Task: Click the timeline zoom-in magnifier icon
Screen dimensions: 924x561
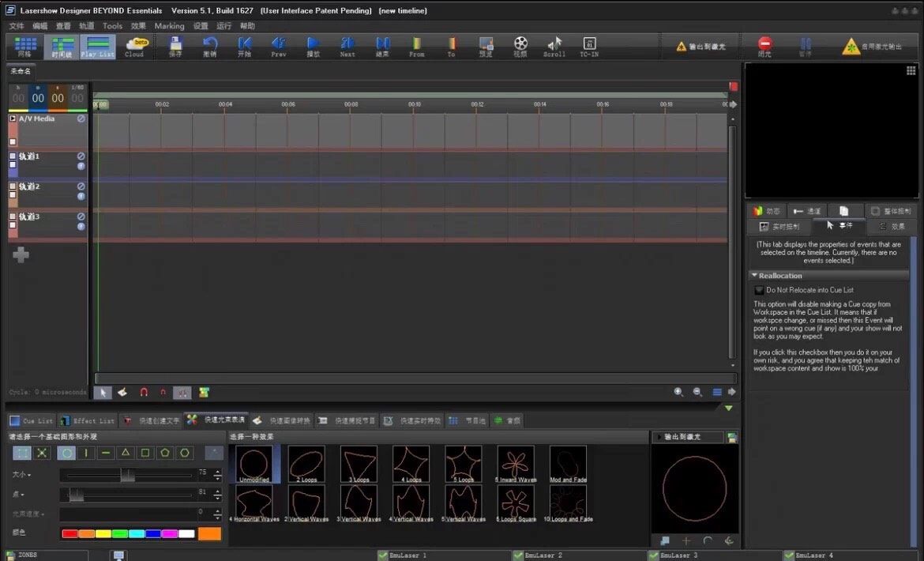Action: point(678,392)
